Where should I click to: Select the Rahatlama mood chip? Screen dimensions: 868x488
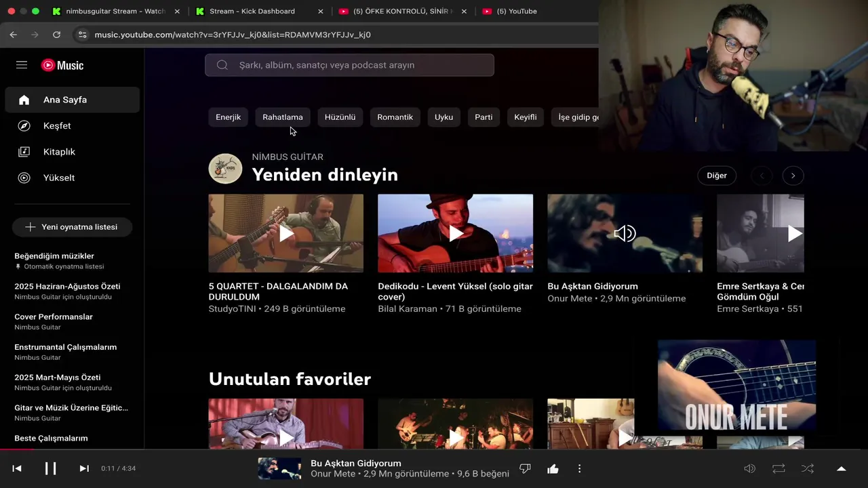283,117
